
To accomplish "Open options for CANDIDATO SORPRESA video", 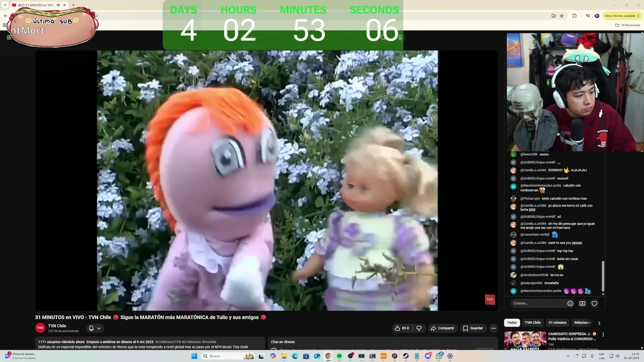I will coord(603,334).
